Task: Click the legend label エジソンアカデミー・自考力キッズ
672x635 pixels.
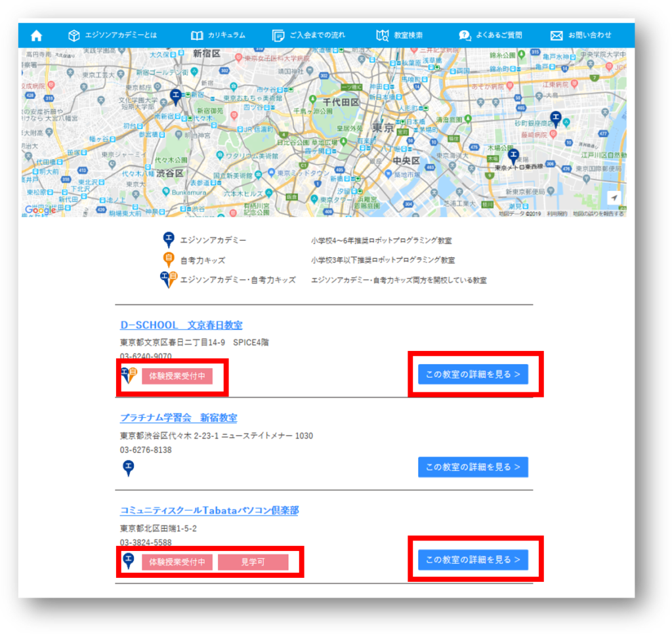Action: coord(238,280)
